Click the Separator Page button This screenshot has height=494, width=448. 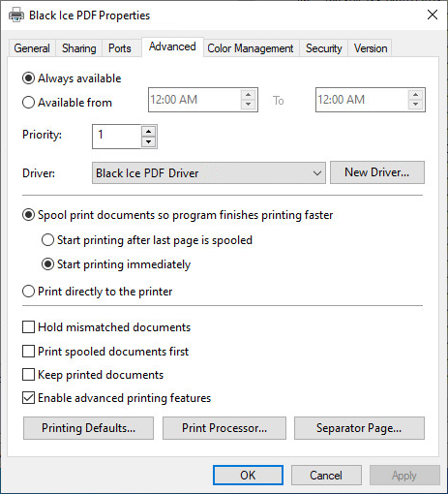[x=359, y=428]
